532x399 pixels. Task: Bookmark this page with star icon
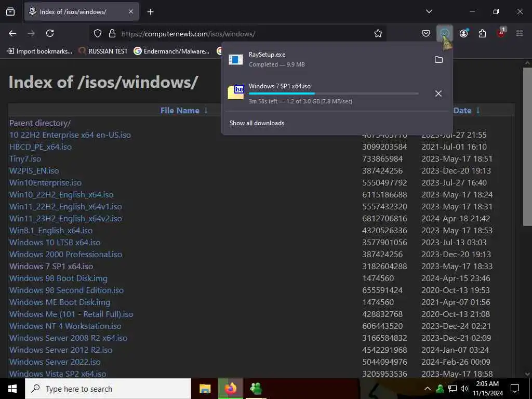(x=378, y=34)
